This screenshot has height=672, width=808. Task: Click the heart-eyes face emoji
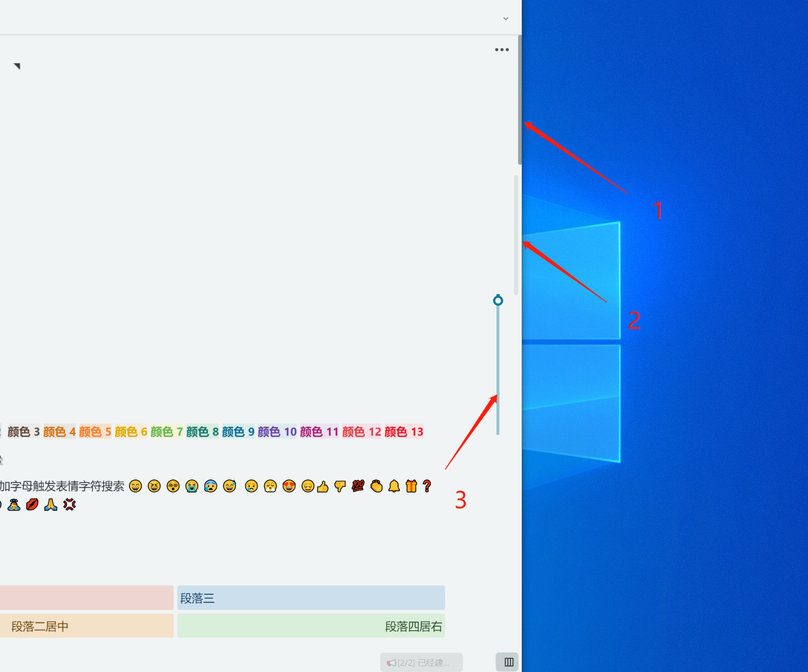point(289,486)
